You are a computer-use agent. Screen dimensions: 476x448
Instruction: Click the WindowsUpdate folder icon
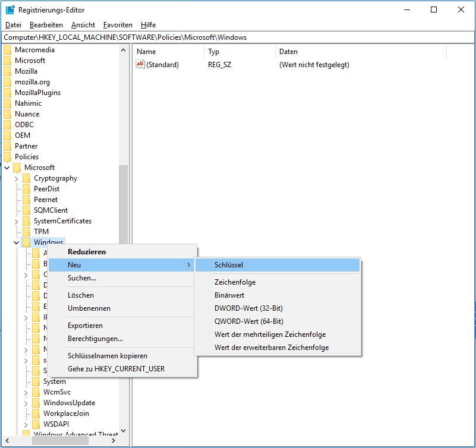pos(36,403)
